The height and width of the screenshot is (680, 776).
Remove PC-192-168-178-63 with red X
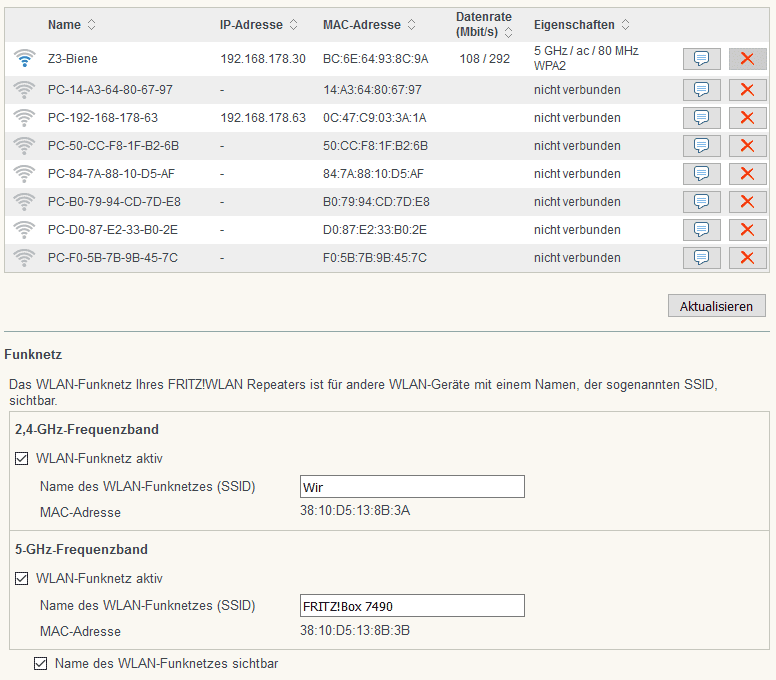(747, 118)
